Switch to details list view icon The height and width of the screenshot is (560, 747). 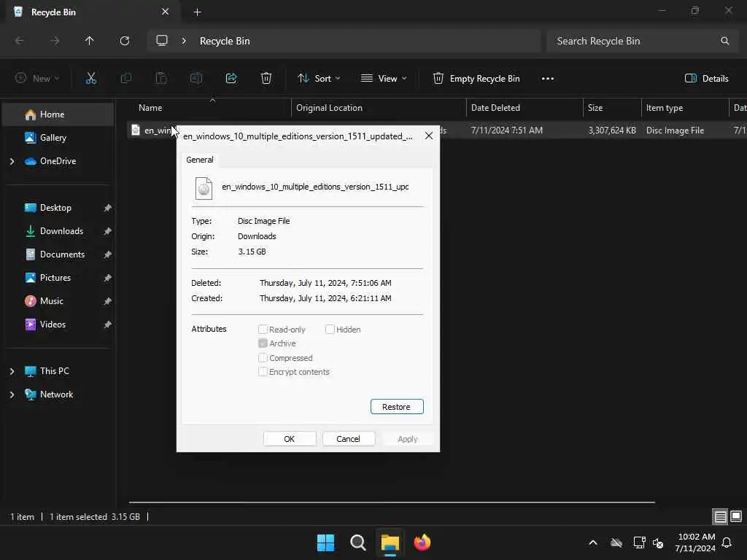click(x=720, y=516)
